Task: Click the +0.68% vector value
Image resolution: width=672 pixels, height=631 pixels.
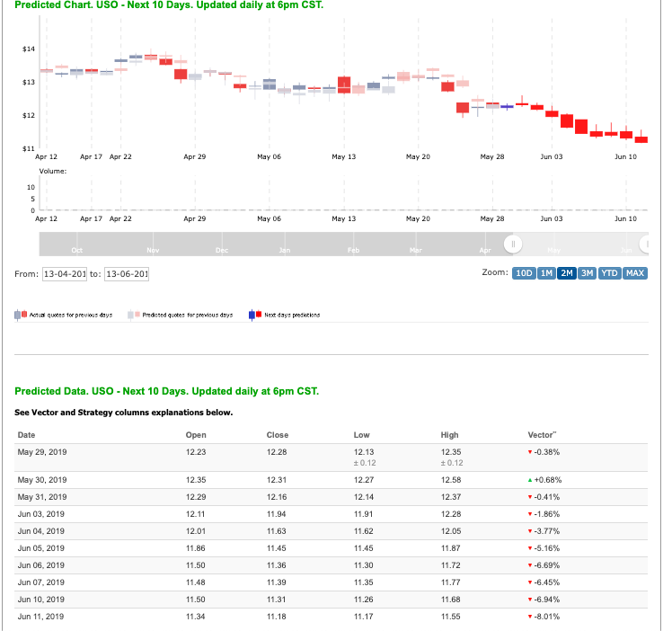Action: point(548,480)
